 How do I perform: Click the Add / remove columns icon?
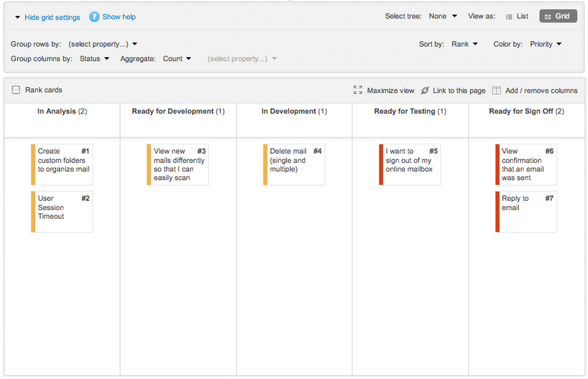coord(496,90)
